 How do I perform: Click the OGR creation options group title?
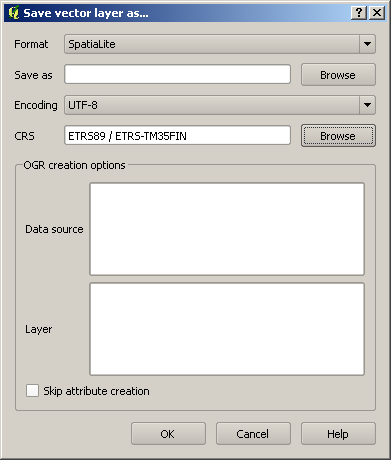click(x=74, y=165)
